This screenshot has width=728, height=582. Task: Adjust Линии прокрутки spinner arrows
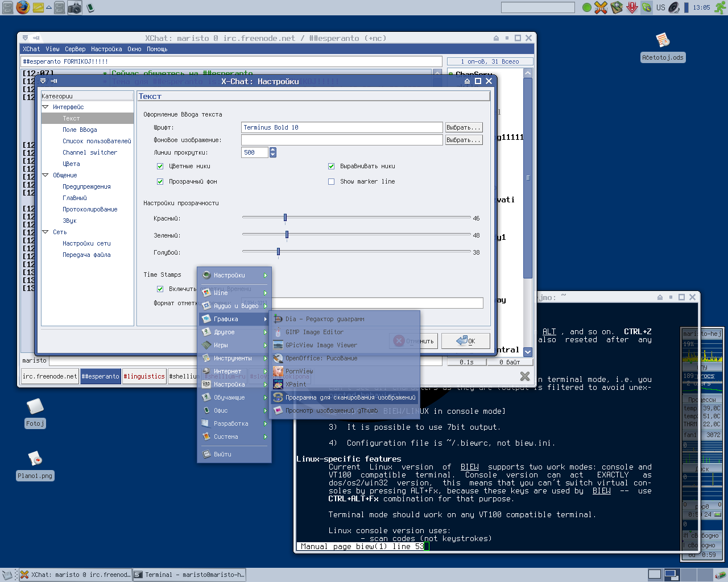273,152
